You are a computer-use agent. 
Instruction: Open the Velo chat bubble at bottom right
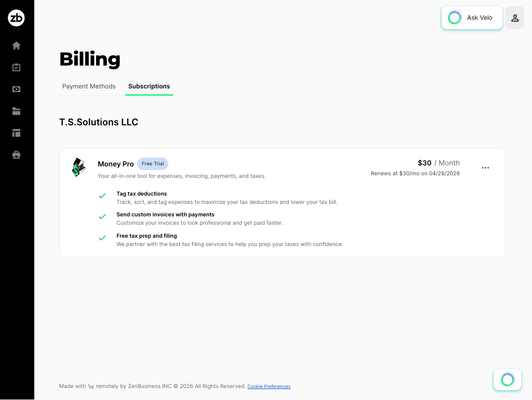[x=507, y=379]
